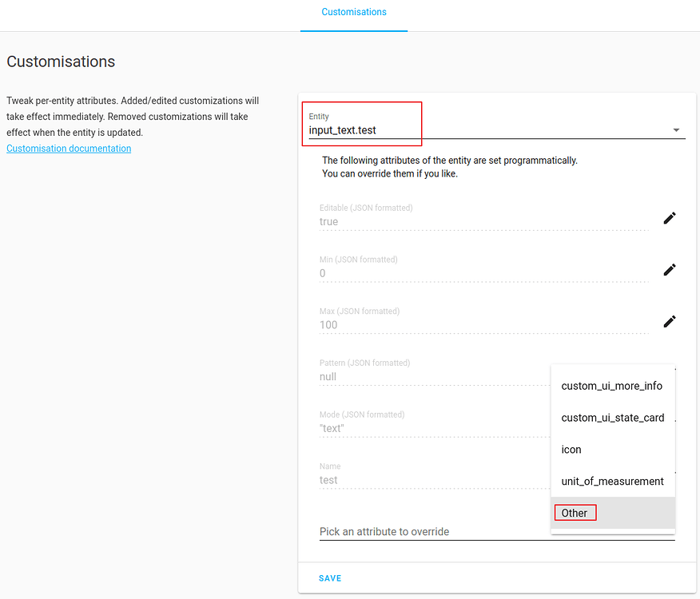This screenshot has height=599, width=700.
Task: Switch to the Customisations tab
Action: [x=354, y=12]
